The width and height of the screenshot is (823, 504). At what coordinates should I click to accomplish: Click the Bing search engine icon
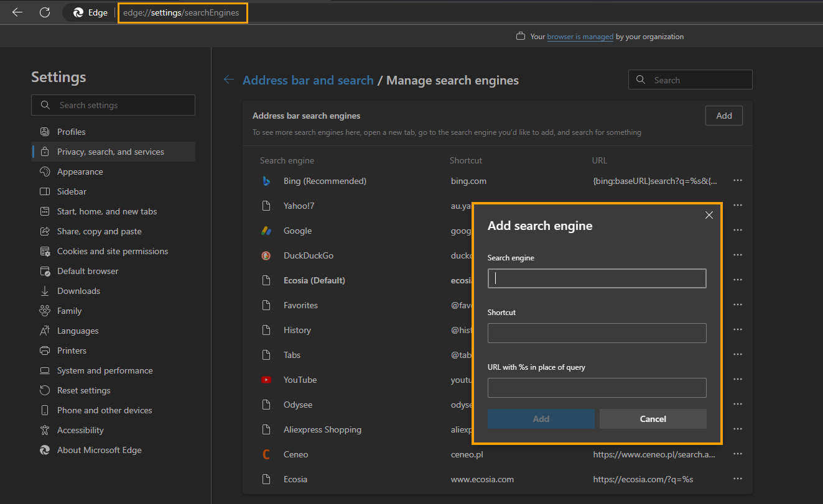click(266, 181)
